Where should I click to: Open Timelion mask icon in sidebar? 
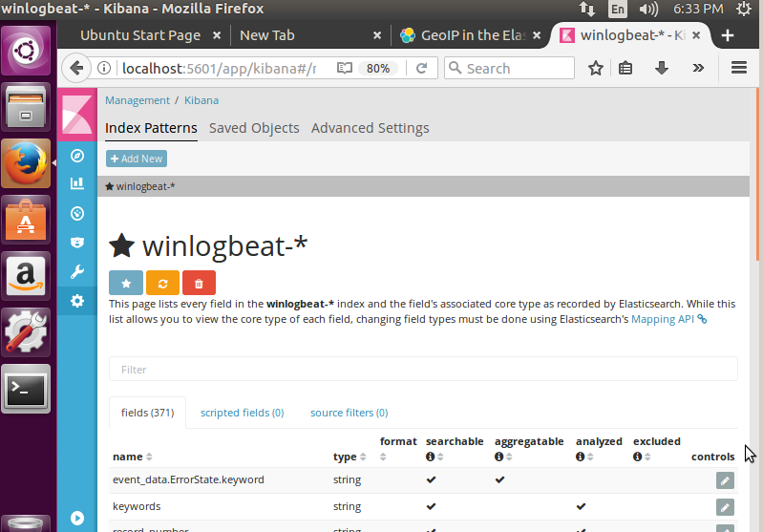click(x=77, y=243)
